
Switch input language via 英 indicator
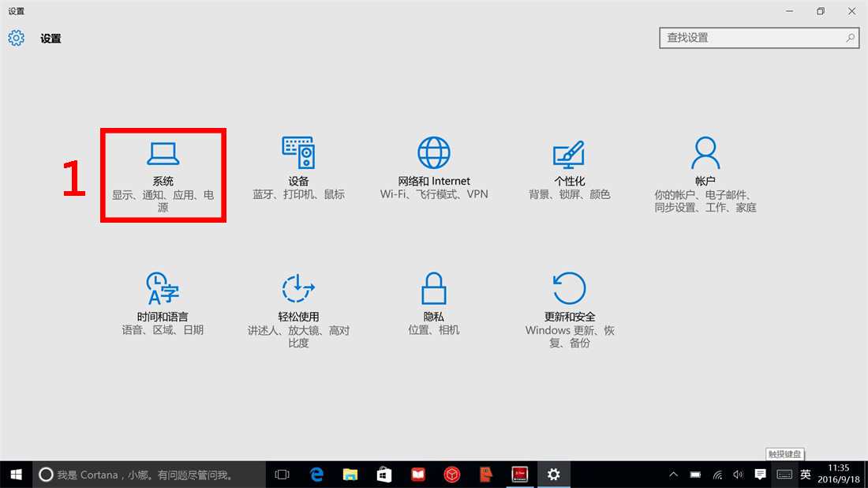(806, 475)
